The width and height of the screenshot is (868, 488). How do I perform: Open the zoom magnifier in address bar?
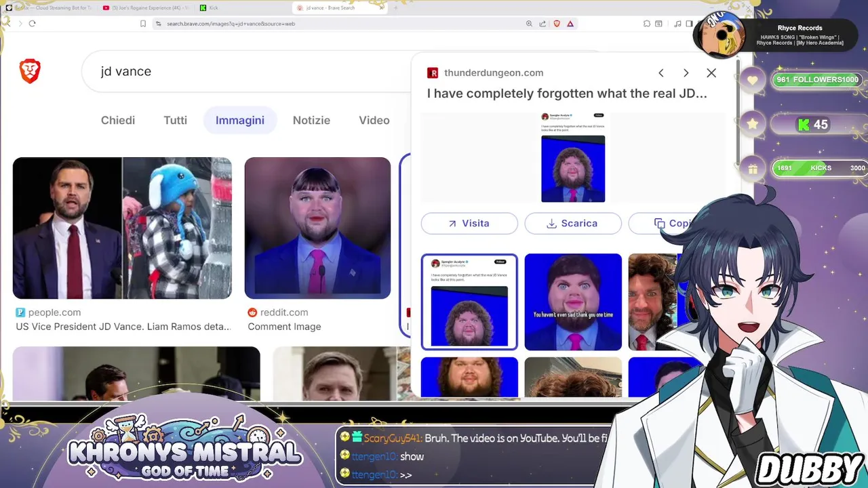point(529,23)
